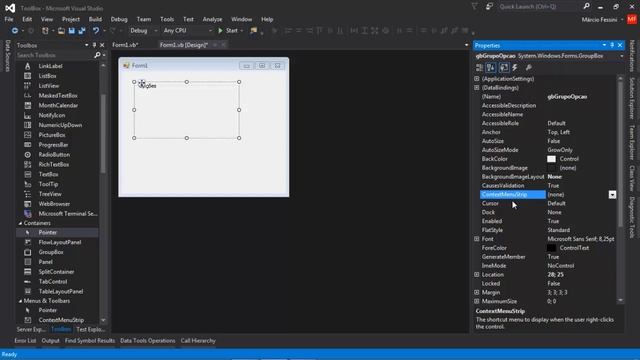
Task: Select the MonthCalendar control in Toolbox
Action: point(58,105)
